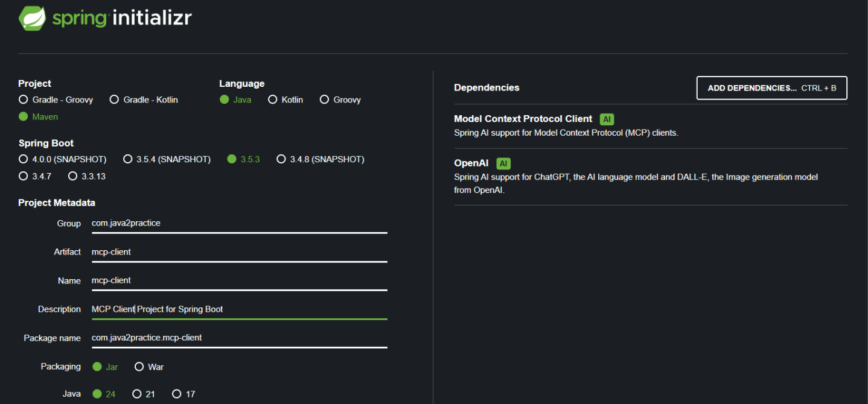Switch packaging to War
The height and width of the screenshot is (404, 868).
coord(139,367)
